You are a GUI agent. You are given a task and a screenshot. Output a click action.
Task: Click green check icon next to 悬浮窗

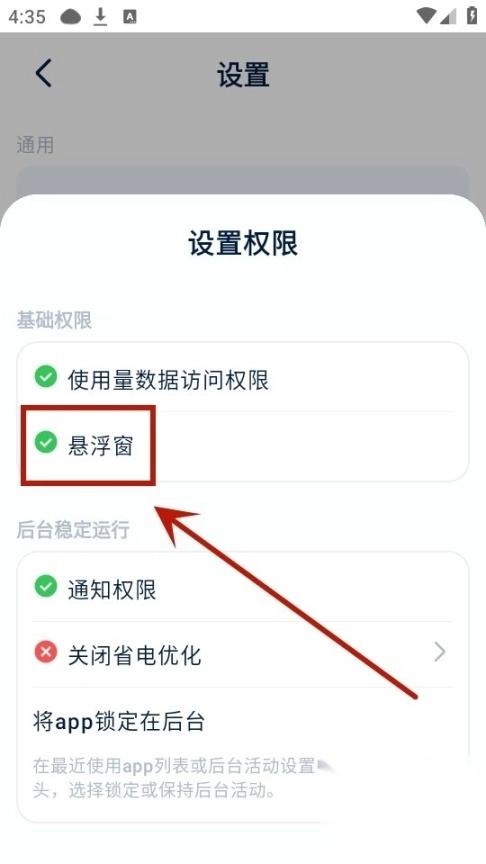[46, 442]
